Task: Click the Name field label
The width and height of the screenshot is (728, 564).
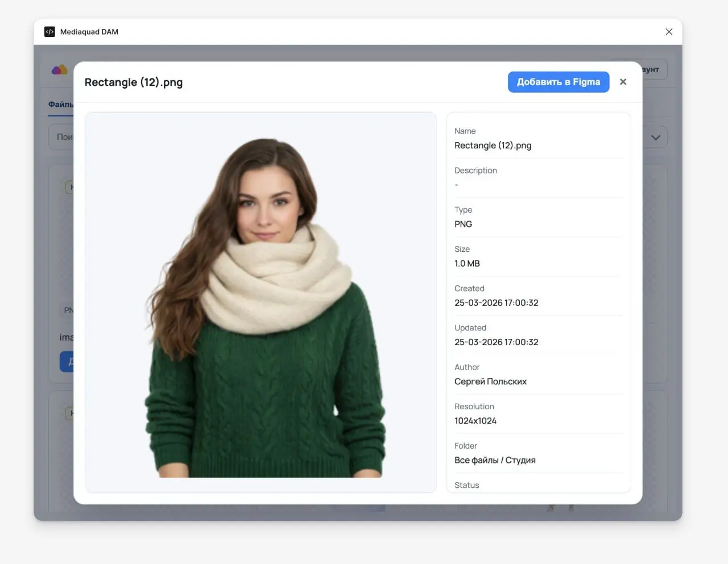Action: (465, 131)
